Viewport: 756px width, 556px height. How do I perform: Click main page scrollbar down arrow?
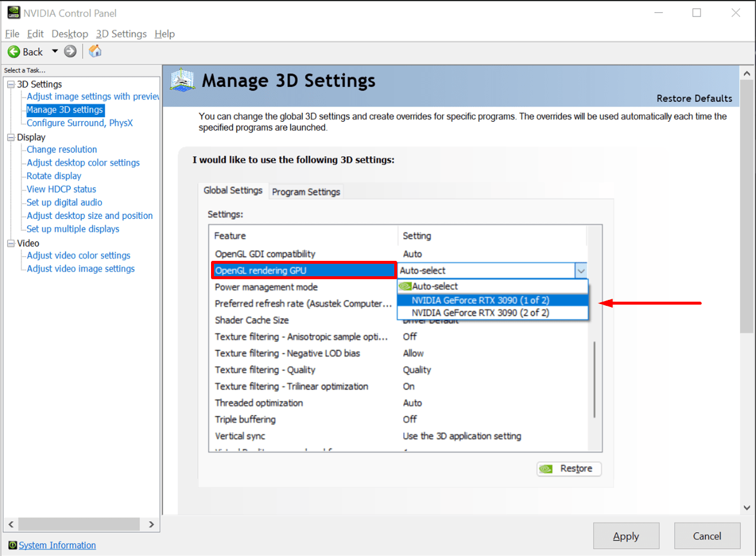click(x=747, y=507)
